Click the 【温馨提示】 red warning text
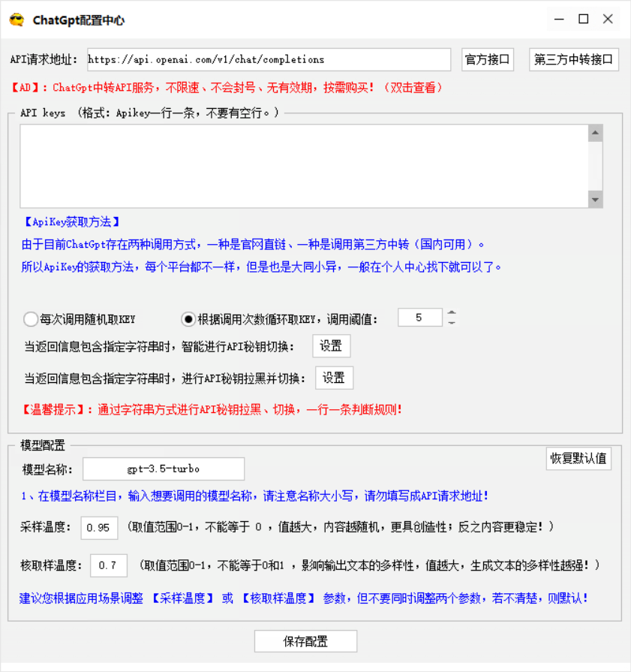 point(212,410)
